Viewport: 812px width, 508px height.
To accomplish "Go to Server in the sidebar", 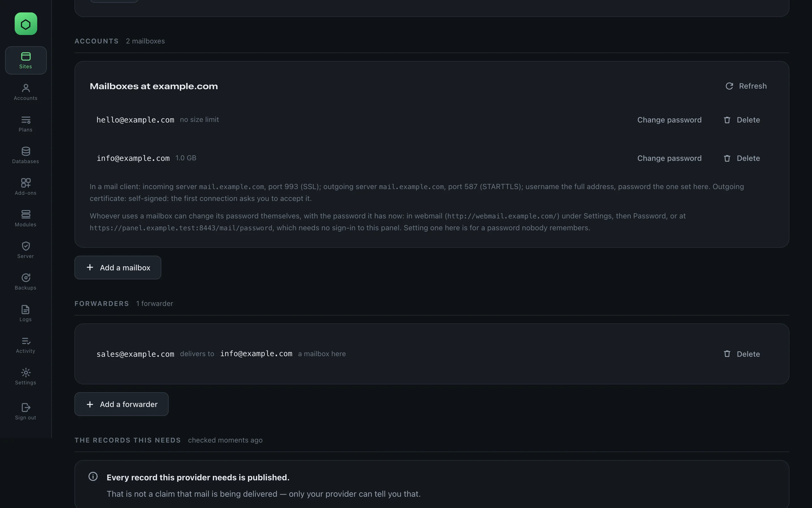I will (x=26, y=250).
